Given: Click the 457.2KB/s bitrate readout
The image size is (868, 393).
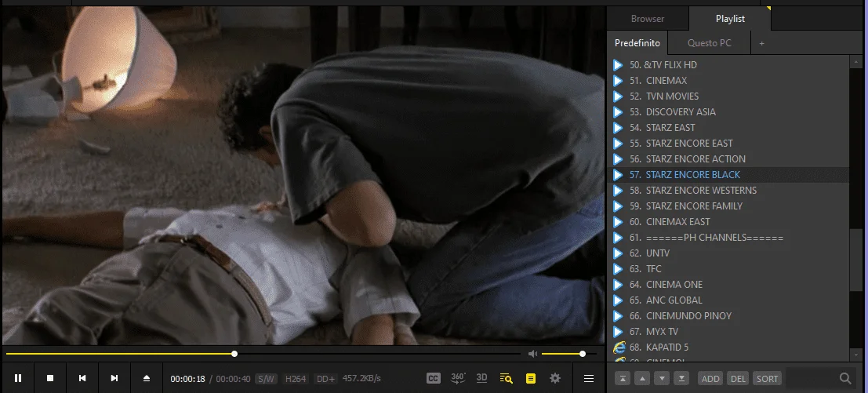Looking at the screenshot, I should click(x=361, y=379).
